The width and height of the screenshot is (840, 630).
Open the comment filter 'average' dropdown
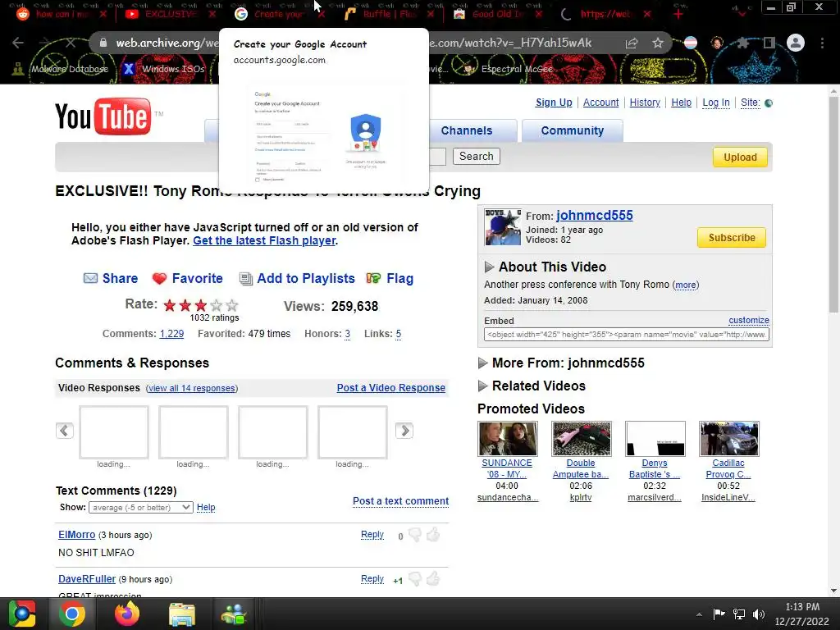pyautogui.click(x=141, y=507)
